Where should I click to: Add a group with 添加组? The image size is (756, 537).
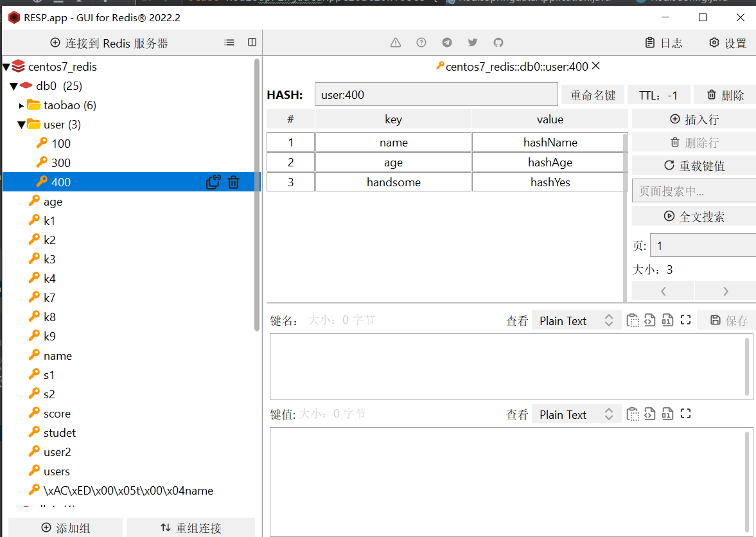(66, 528)
